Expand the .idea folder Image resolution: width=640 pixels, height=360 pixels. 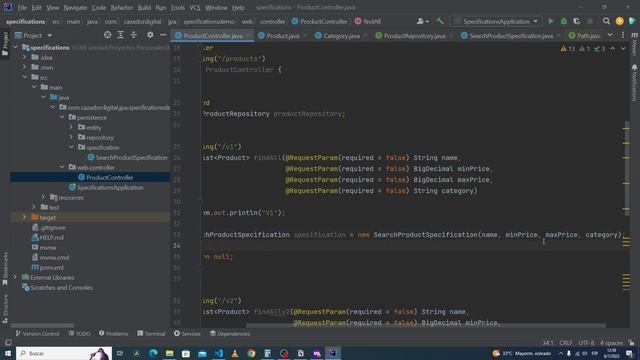24,57
